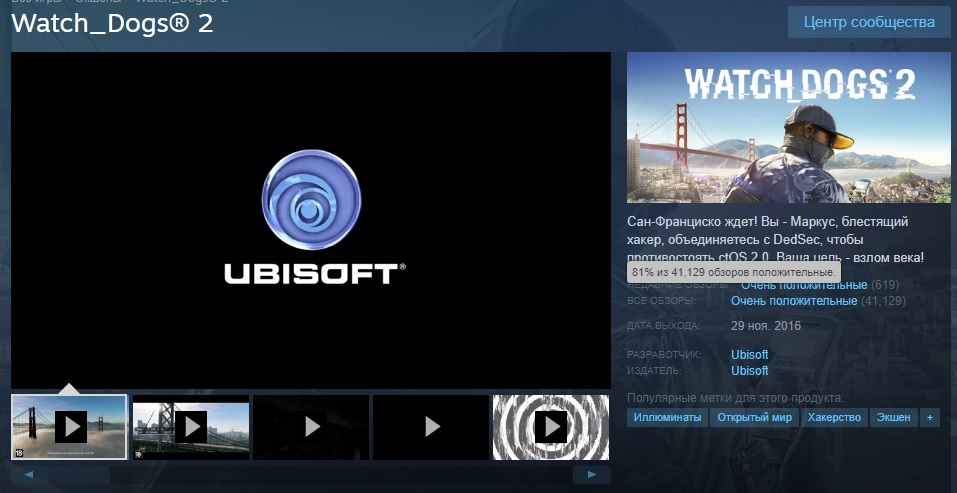Open Ubisoft developer link
957x493 pixels.
[x=749, y=355]
